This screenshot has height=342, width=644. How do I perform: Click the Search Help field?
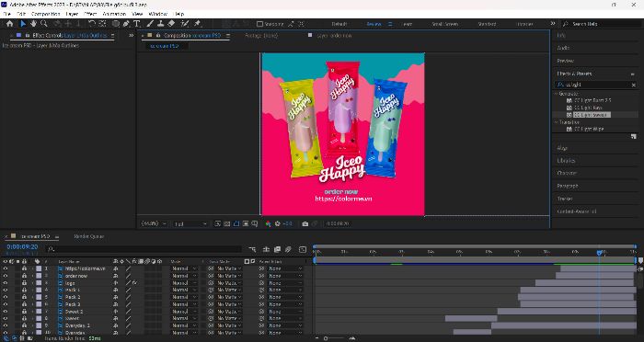(602, 24)
